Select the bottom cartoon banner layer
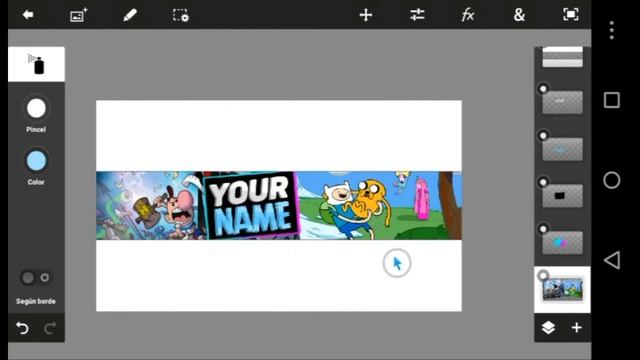Viewport: 640px width, 360px height. [562, 289]
